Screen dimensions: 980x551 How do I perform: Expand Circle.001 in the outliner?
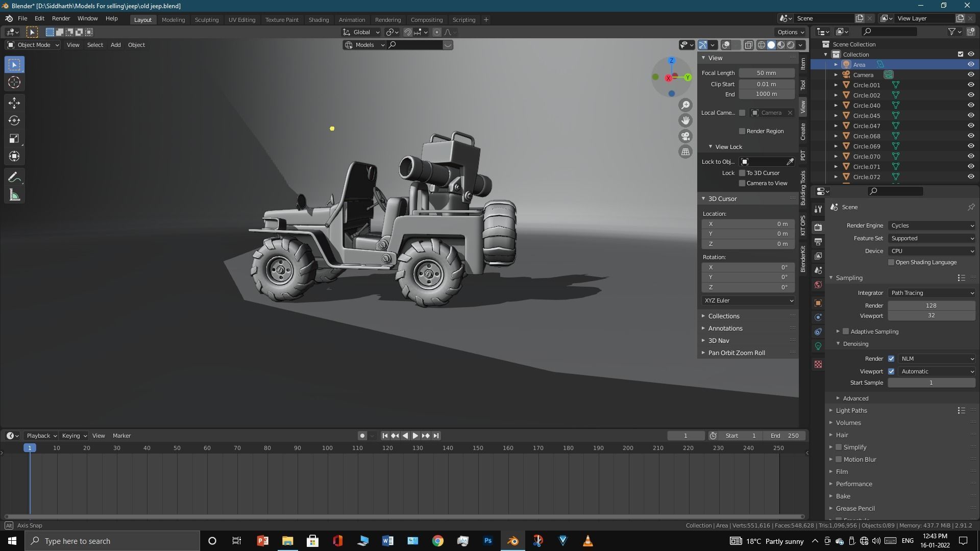836,85
